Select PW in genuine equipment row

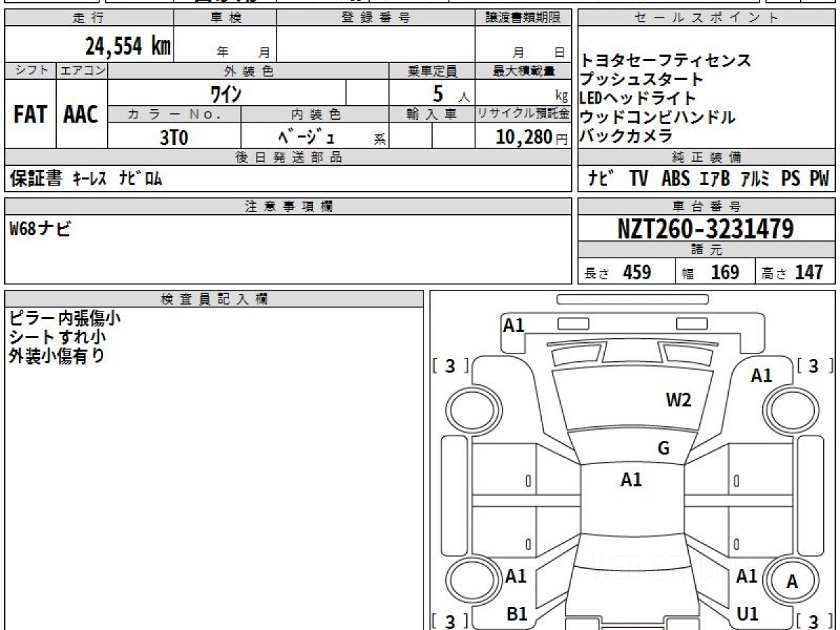(x=819, y=179)
